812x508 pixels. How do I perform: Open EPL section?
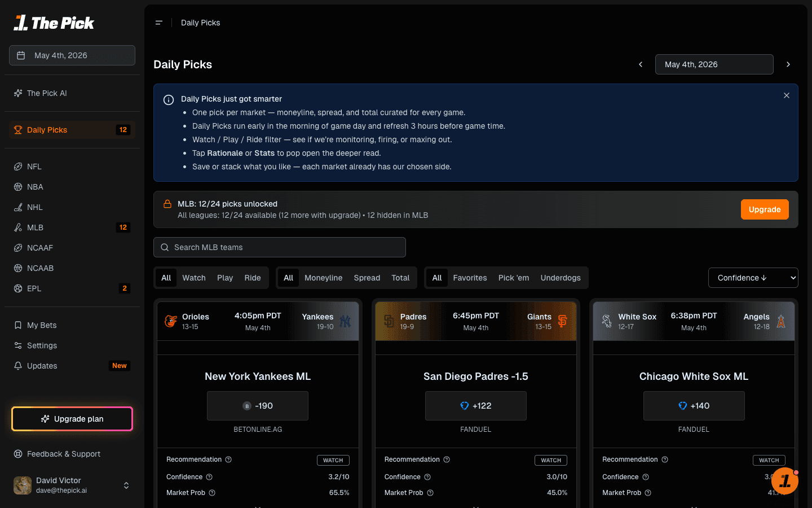click(x=72, y=288)
